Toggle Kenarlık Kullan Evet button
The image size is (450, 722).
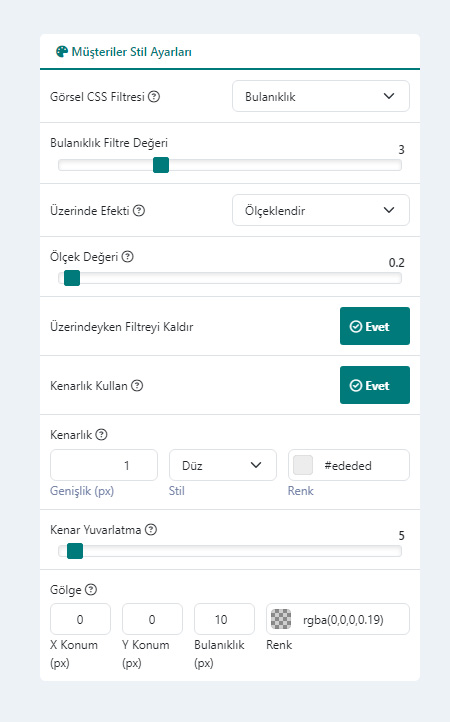click(x=375, y=385)
